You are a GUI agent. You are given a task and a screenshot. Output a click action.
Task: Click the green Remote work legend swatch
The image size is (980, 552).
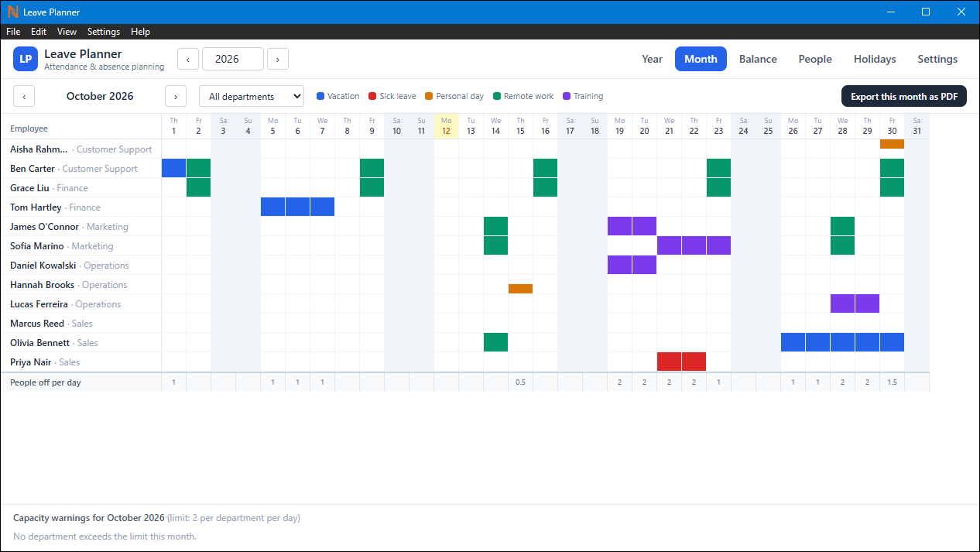497,96
